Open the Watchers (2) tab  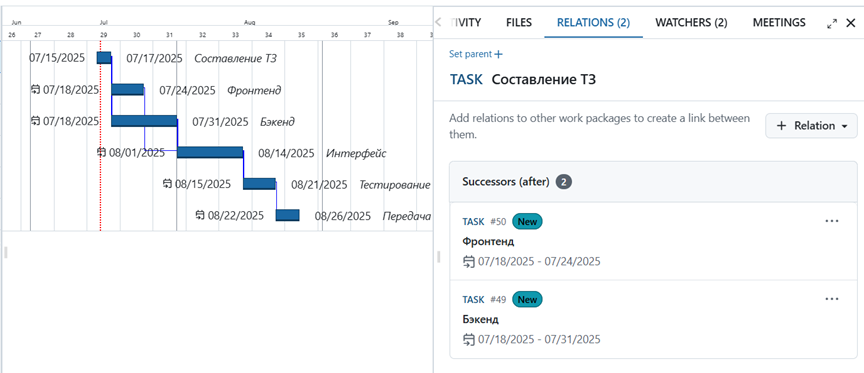691,23
